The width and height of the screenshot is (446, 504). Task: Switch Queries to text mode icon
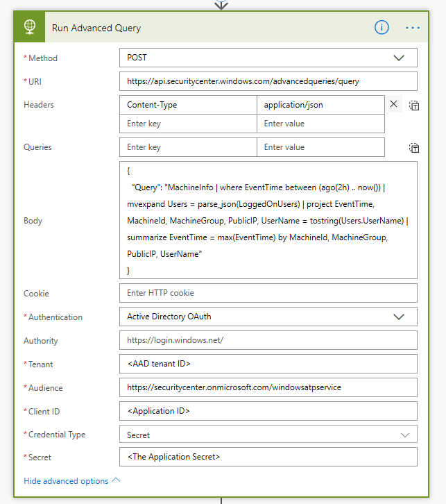click(x=414, y=148)
